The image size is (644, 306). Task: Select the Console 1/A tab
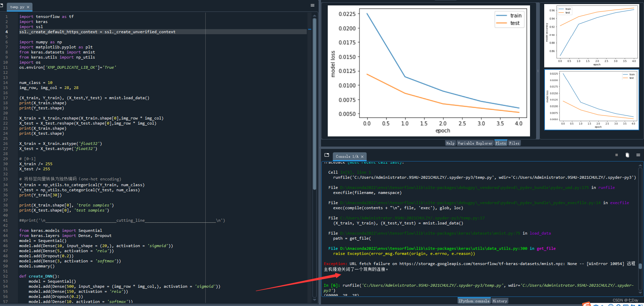349,156
